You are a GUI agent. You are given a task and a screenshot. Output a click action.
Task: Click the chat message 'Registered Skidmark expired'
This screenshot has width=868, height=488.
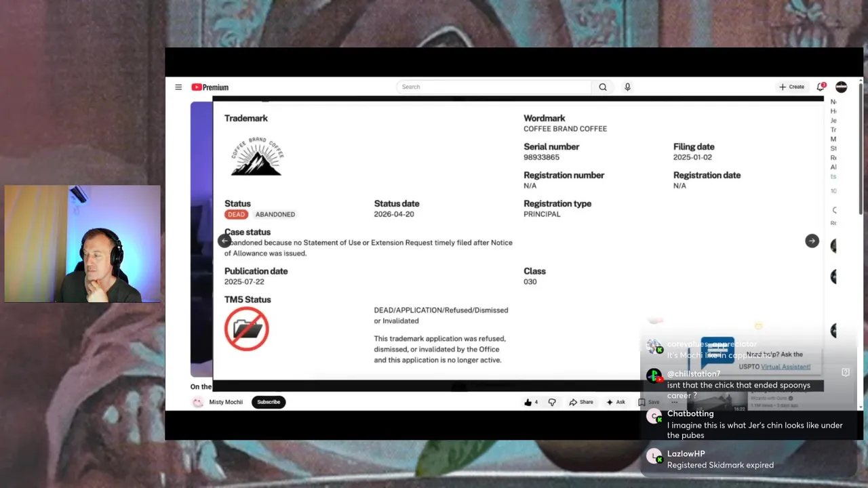point(720,465)
